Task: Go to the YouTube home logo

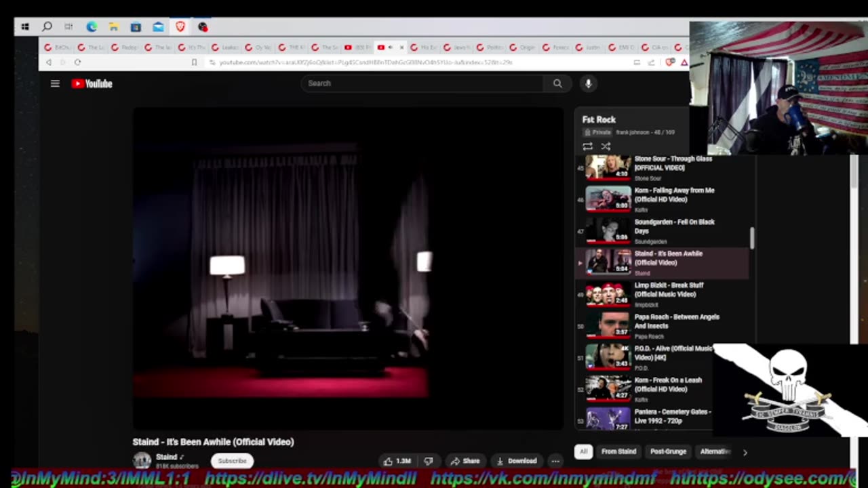Action: tap(92, 83)
